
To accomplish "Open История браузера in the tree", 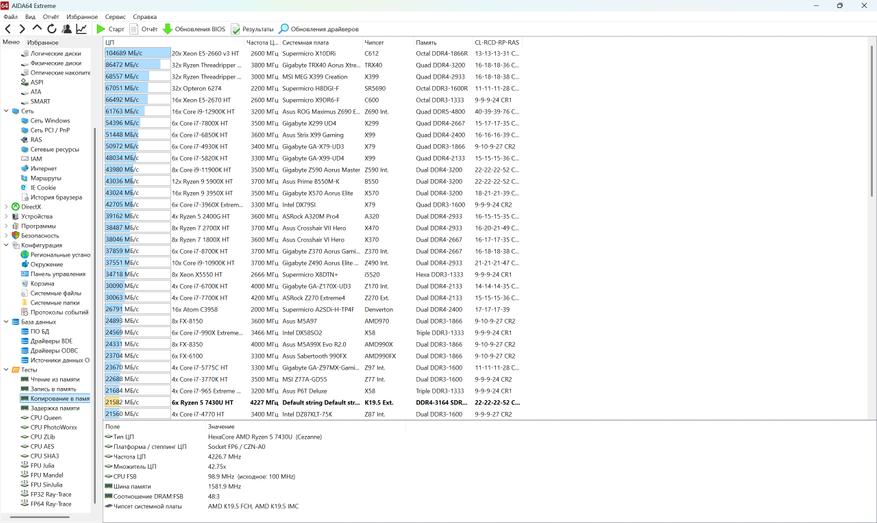I will (51, 197).
